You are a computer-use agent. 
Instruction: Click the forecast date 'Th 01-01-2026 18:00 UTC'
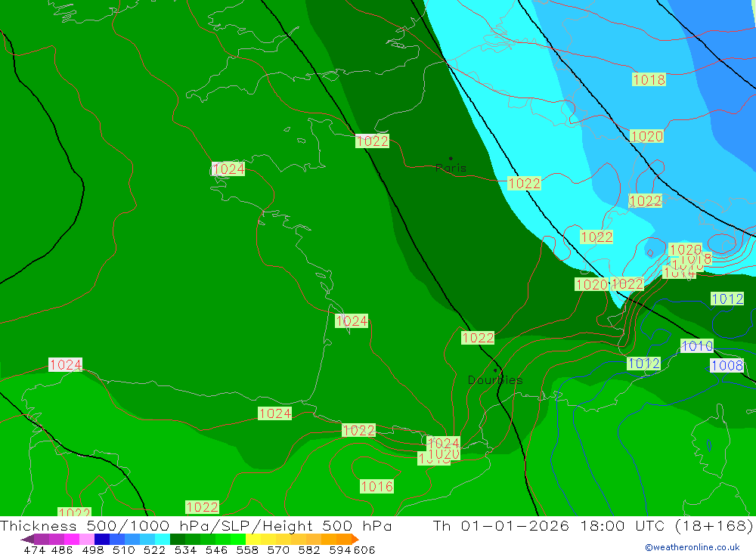549,525
